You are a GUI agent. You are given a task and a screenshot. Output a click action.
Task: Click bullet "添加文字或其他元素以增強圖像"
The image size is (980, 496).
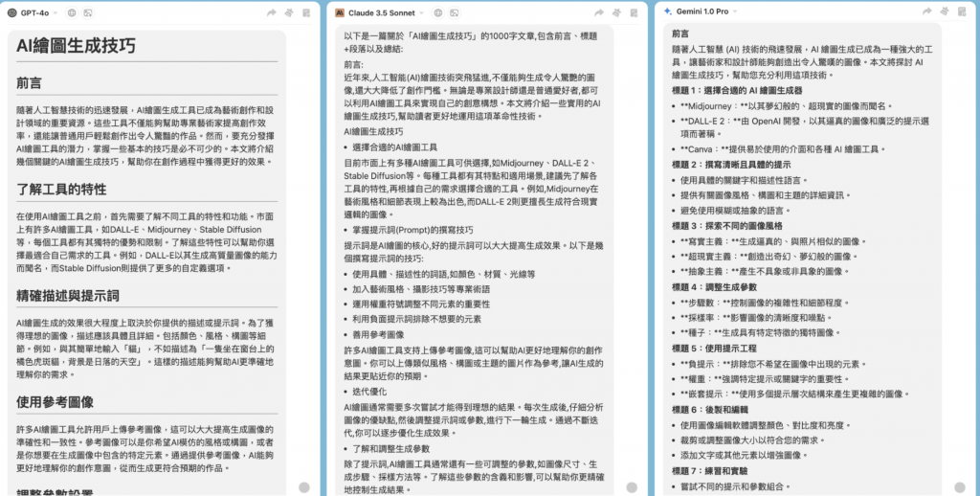(x=745, y=456)
